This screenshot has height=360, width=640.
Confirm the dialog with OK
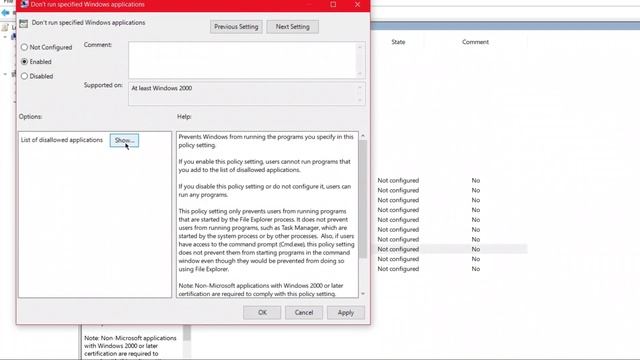(262, 313)
